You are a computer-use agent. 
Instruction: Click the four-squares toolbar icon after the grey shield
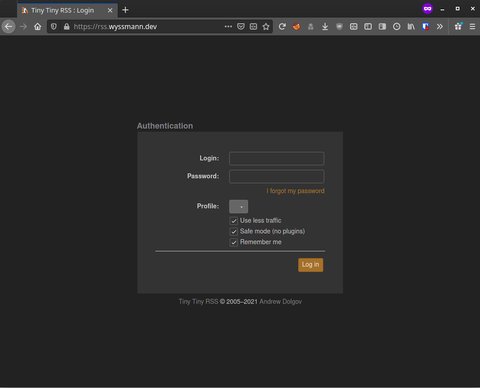[x=354, y=26]
